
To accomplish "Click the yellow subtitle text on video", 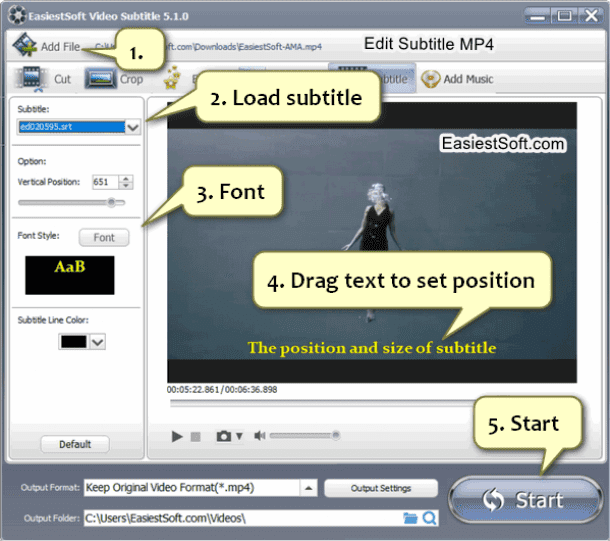I will 372,348.
